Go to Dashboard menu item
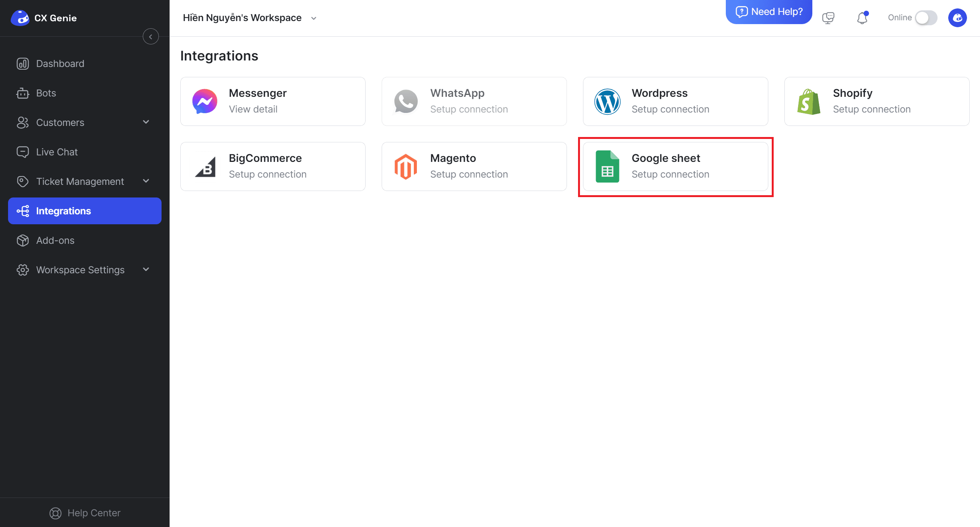 [x=85, y=64]
